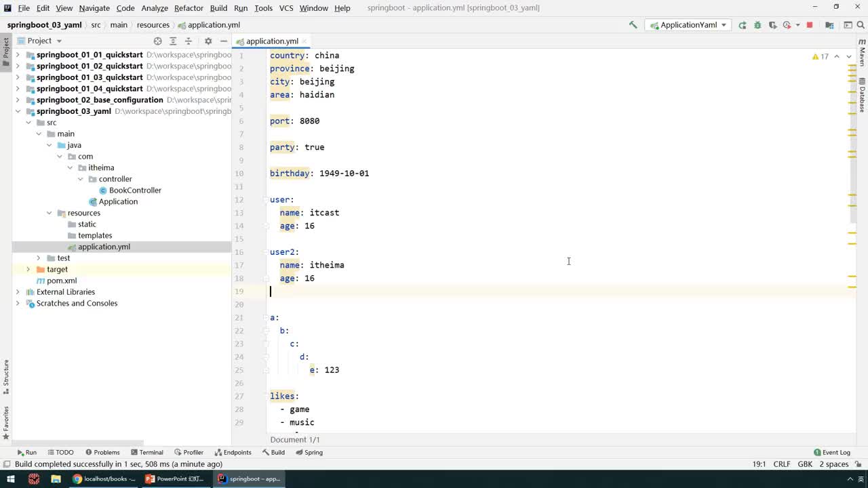The height and width of the screenshot is (488, 868).
Task: Click the warnings indicator showing 17
Action: click(821, 56)
